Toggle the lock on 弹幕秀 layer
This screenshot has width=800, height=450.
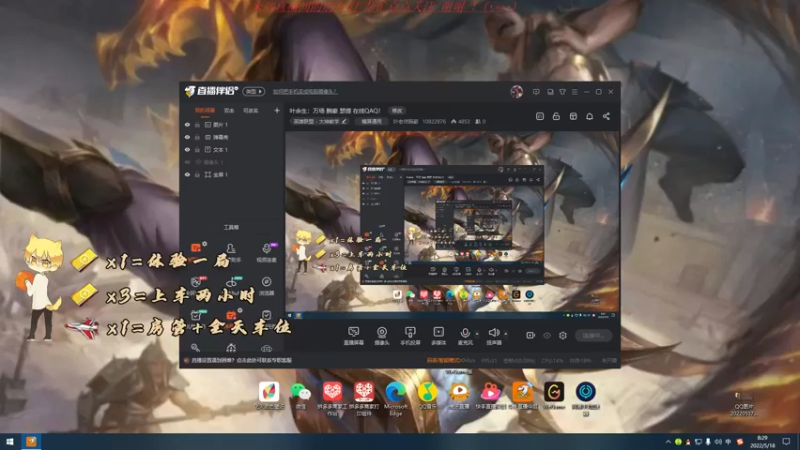[x=197, y=137]
